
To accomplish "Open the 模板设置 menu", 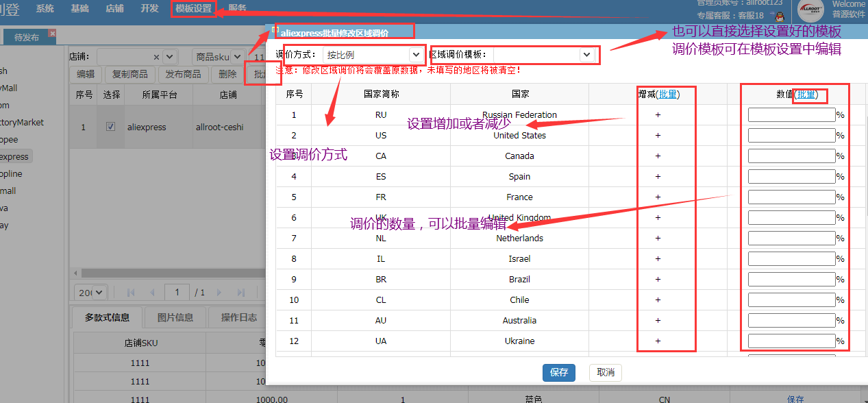I will 193,9.
